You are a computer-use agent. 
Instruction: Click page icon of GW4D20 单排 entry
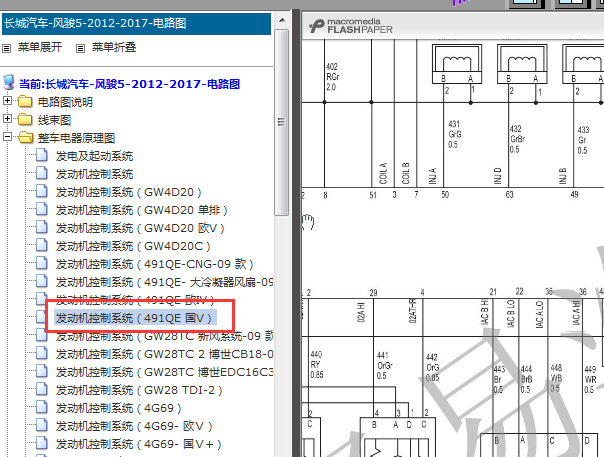pos(42,208)
